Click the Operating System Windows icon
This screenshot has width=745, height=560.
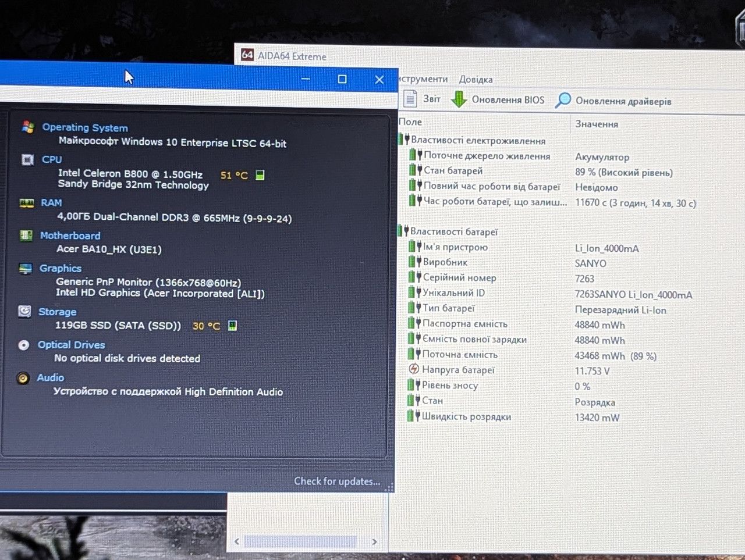(x=27, y=127)
